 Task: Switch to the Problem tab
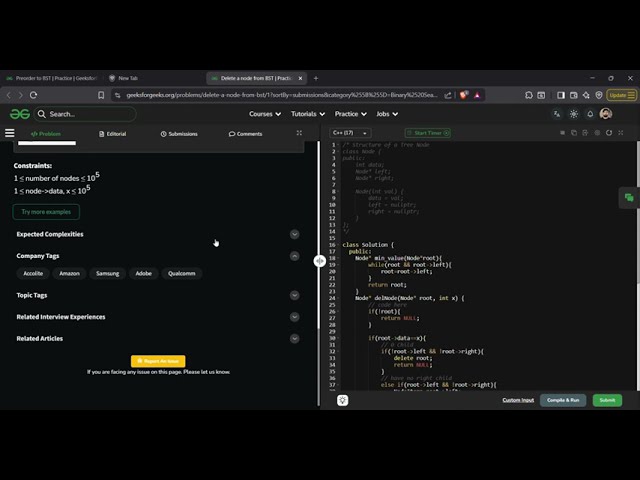point(46,134)
